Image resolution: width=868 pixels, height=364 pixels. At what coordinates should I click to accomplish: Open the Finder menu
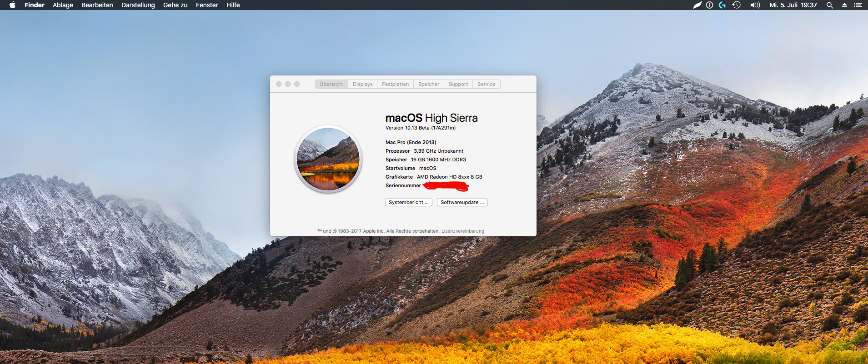point(35,5)
